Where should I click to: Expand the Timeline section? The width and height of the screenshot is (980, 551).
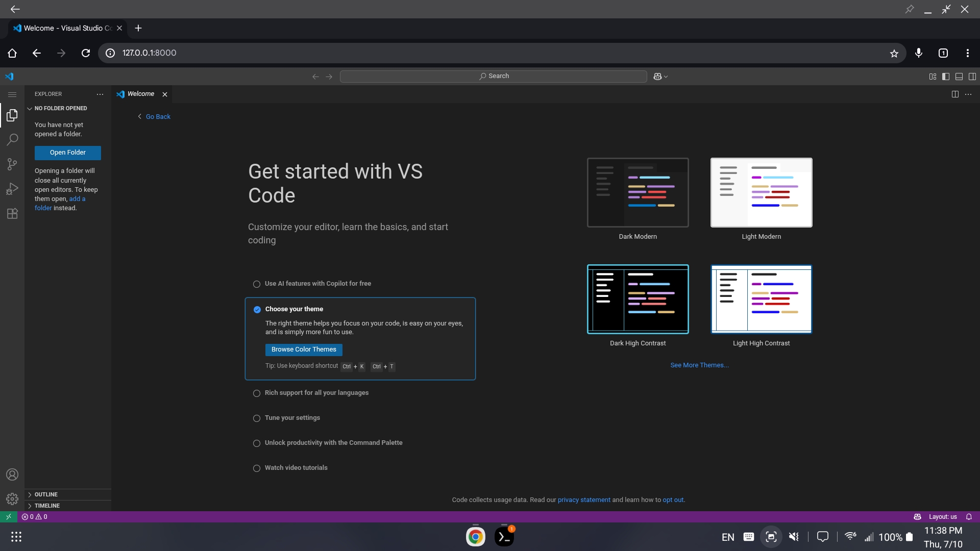[68, 506]
